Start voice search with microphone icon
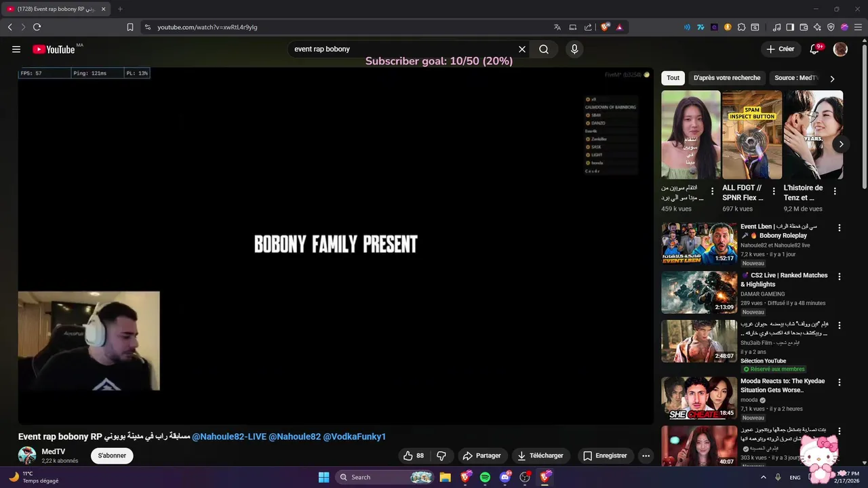The image size is (868, 488). (574, 49)
